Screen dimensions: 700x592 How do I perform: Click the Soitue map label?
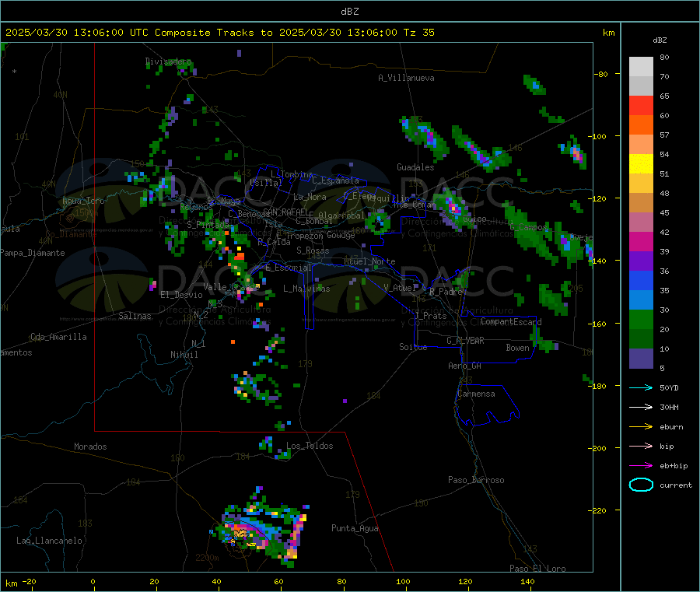(x=413, y=346)
